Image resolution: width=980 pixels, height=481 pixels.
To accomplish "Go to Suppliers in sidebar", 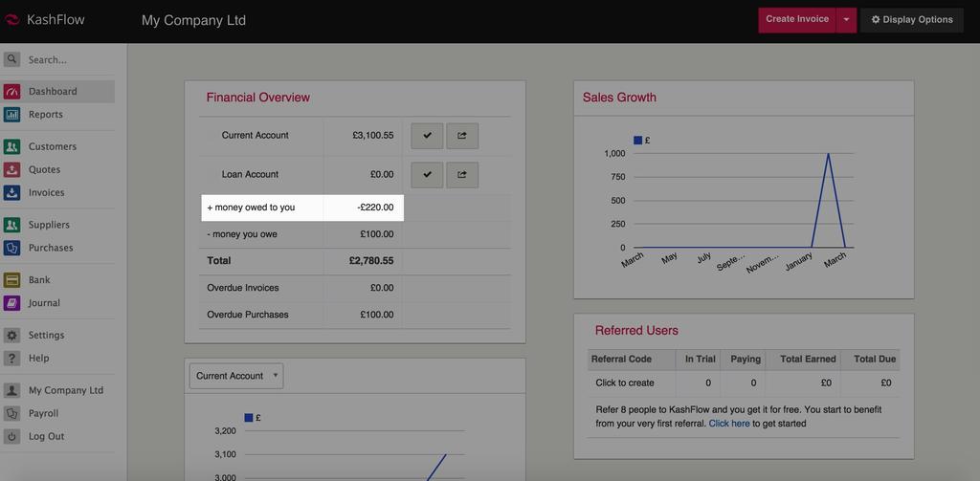I will pos(49,225).
